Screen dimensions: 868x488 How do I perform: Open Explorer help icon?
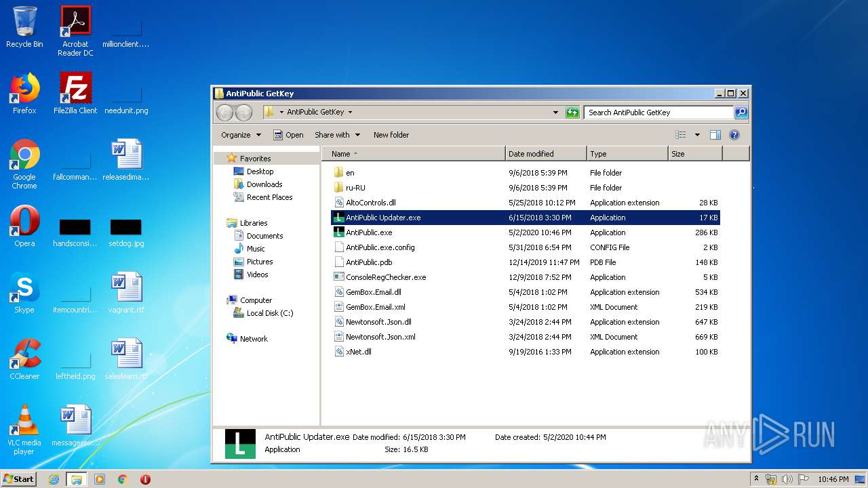[734, 135]
